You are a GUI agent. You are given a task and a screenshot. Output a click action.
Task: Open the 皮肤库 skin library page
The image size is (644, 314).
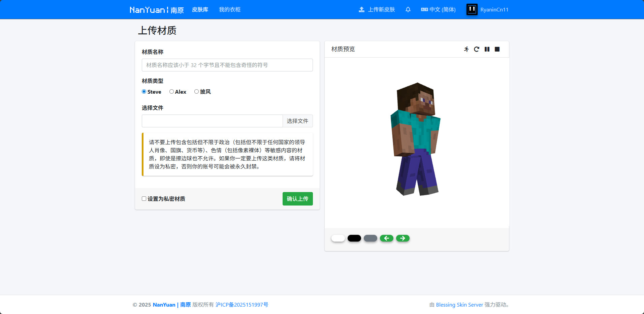[200, 9]
